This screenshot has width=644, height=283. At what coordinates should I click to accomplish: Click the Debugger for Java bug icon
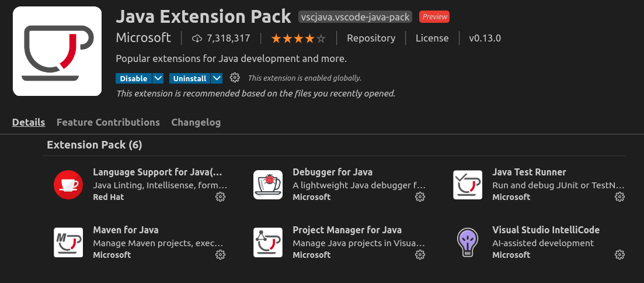(268, 185)
